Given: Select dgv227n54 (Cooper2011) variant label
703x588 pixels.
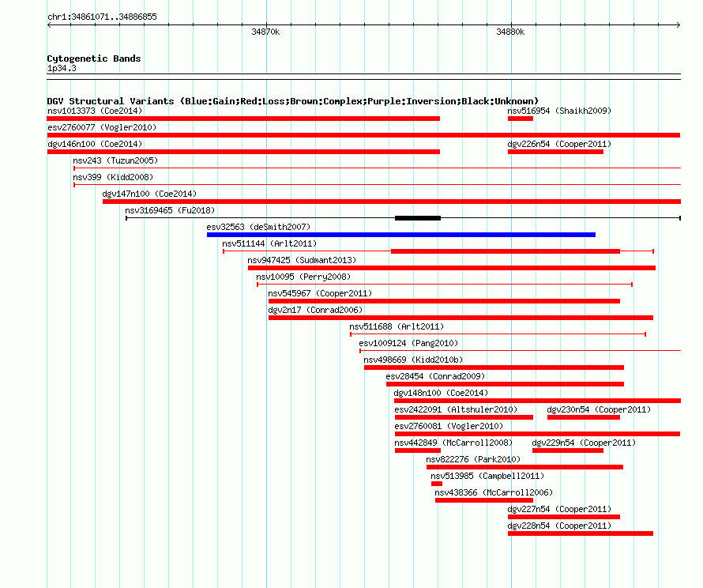Looking at the screenshot, I should coord(559,509).
